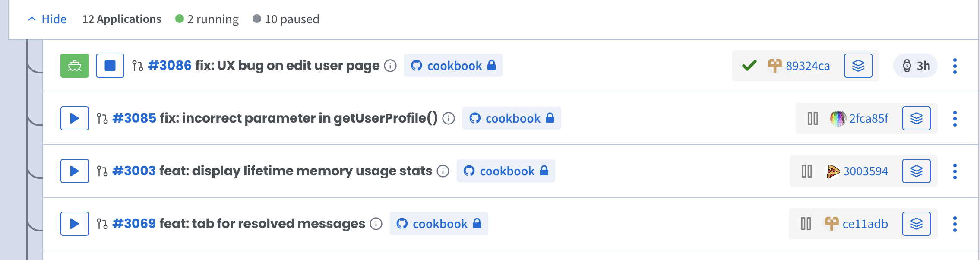Open the layers icon for commit 89324ca
This screenshot has height=260, width=980.
click(x=858, y=66)
